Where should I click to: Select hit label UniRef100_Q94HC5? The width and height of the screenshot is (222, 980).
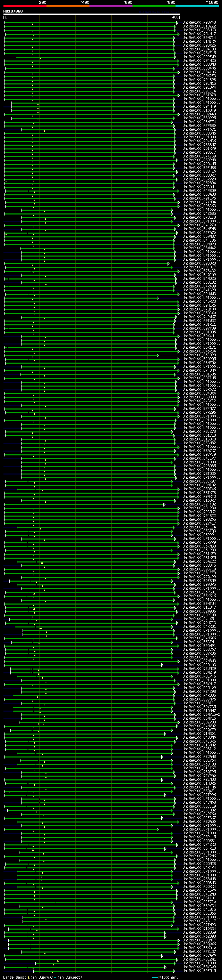[x=199, y=60]
